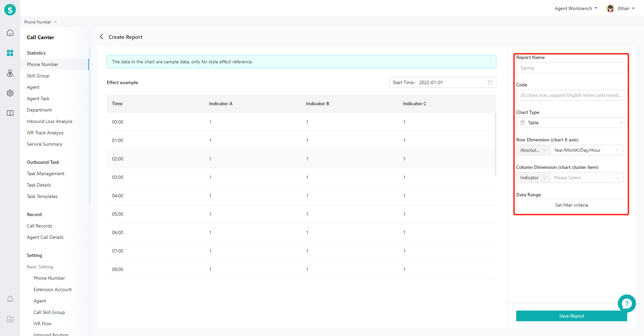Screen dimensions: 644x336
Task: Click the sidebar menu scrollbar
Action: [90, 126]
